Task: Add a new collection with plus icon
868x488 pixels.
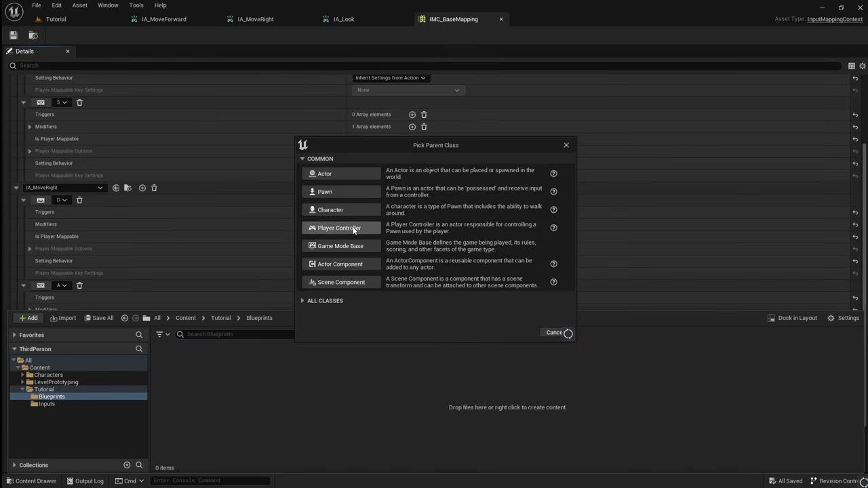Action: (127, 465)
